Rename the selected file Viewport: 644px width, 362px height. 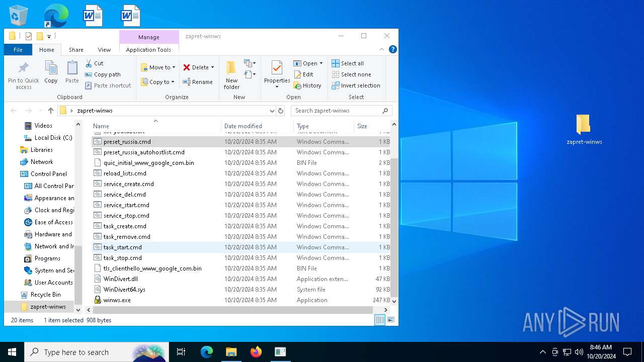click(x=198, y=82)
